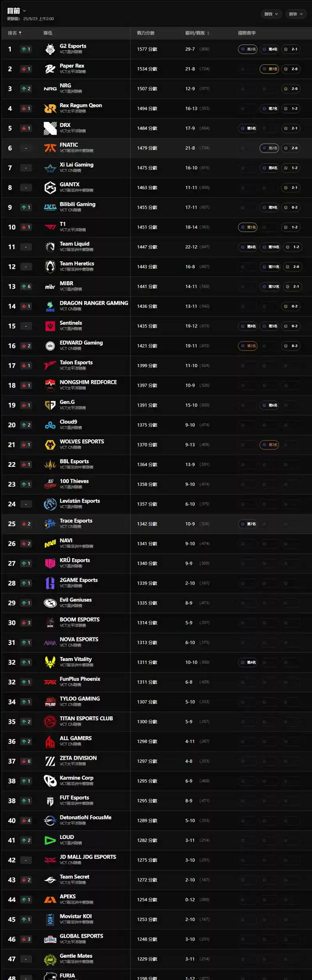Viewport: 312px width, 980px height.
Task: Click the DRX 1484 rating score
Action: pyautogui.click(x=147, y=129)
